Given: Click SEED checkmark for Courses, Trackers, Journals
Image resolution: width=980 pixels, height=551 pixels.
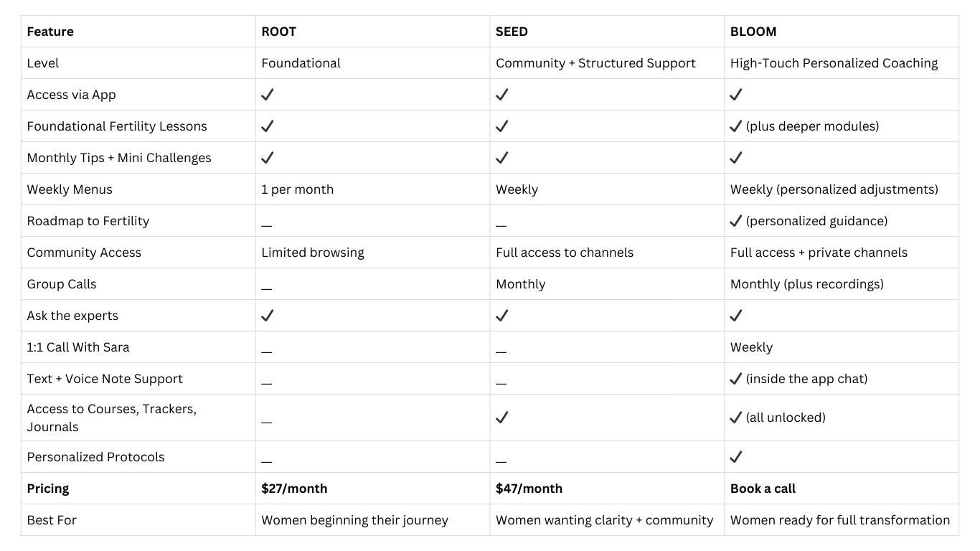Looking at the screenshot, I should click(502, 418).
